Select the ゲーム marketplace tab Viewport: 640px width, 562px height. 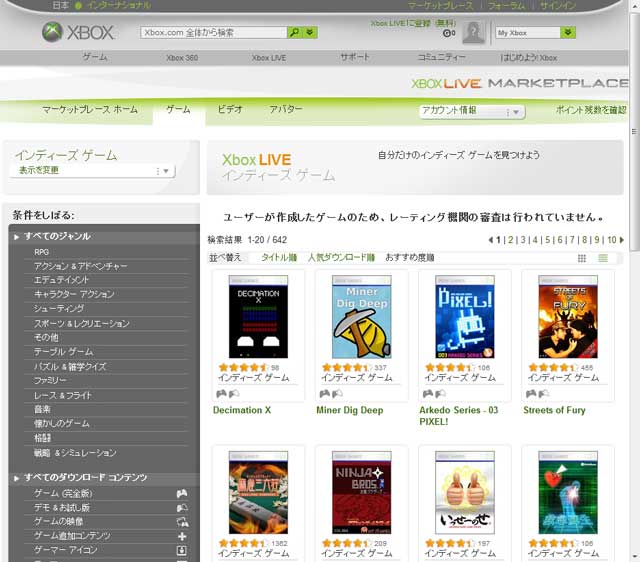pyautogui.click(x=178, y=109)
